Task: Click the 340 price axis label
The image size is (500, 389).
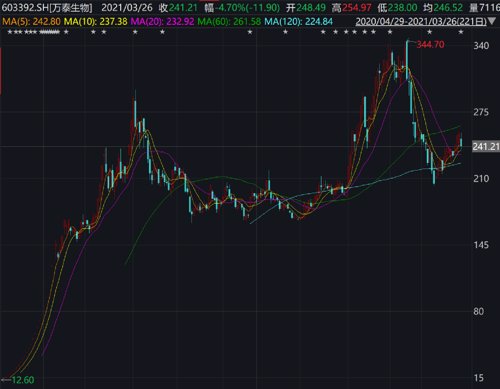Action: 481,46
